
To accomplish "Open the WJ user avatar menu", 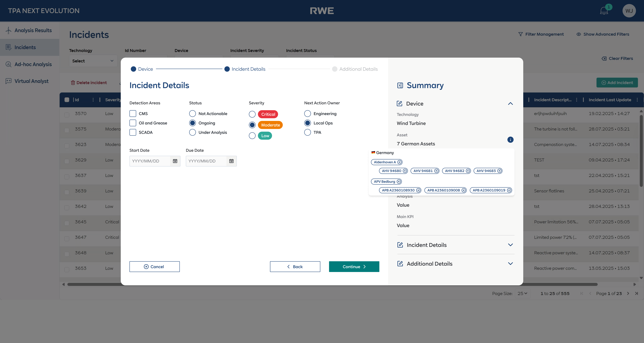I will (x=629, y=11).
